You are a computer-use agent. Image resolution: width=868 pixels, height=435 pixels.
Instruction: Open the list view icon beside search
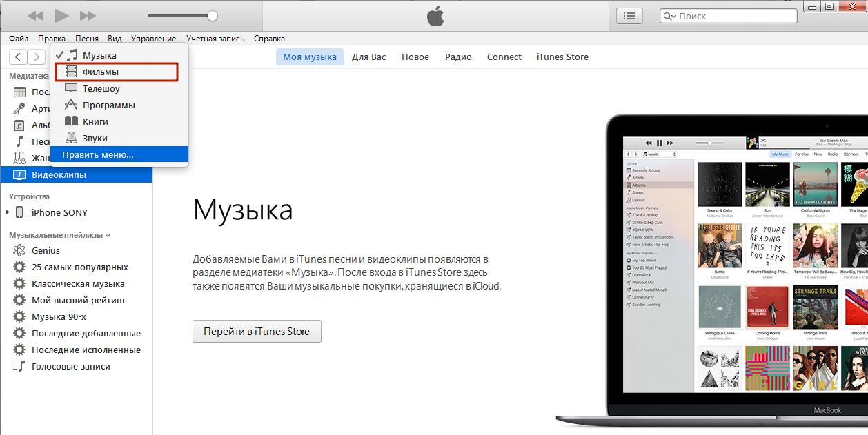[x=629, y=16]
